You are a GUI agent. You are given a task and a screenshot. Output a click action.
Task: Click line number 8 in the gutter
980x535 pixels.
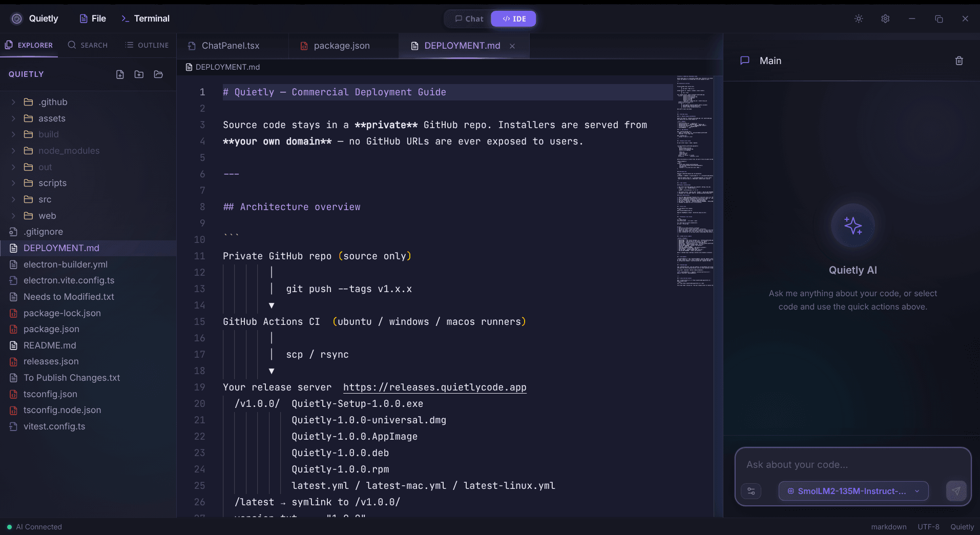(x=202, y=207)
